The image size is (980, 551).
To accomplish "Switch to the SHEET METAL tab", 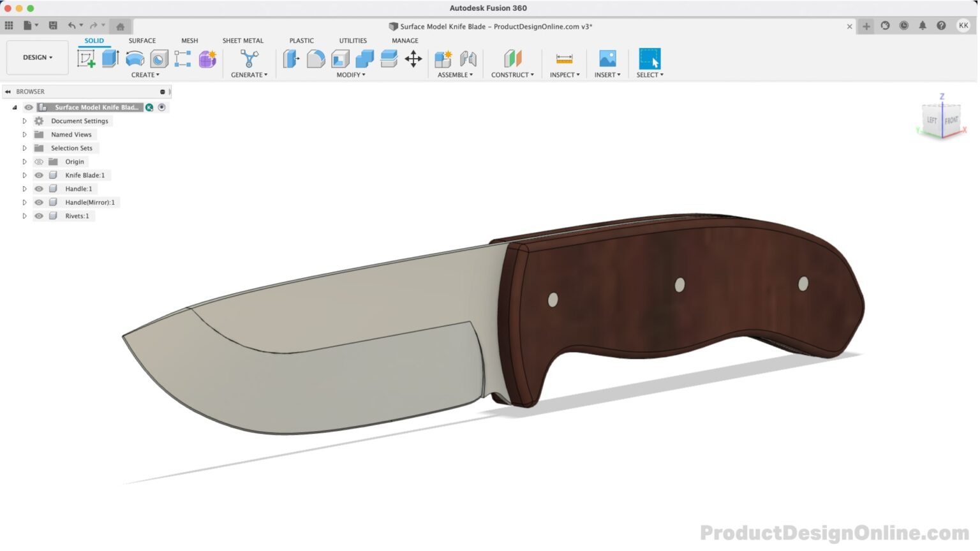I will tap(243, 40).
